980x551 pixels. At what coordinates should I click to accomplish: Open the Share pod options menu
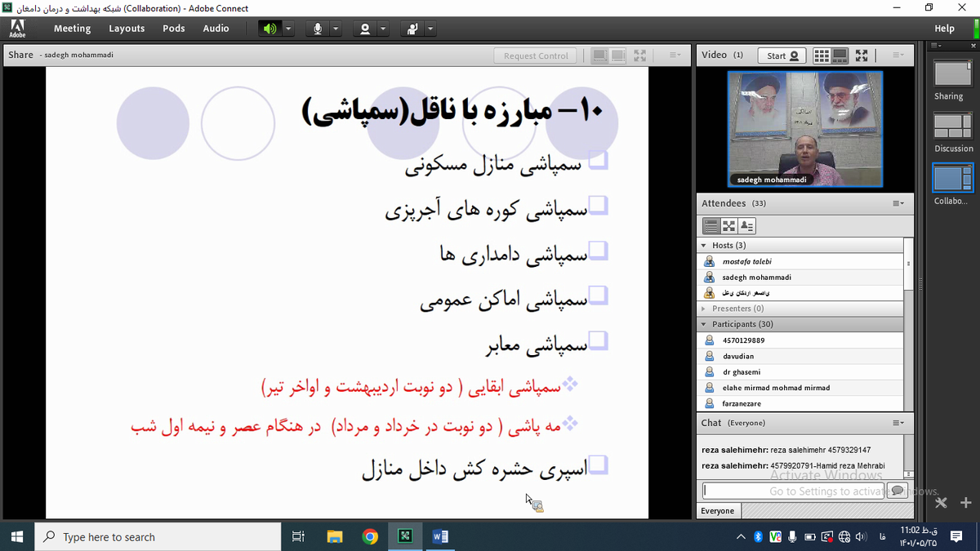coord(675,56)
